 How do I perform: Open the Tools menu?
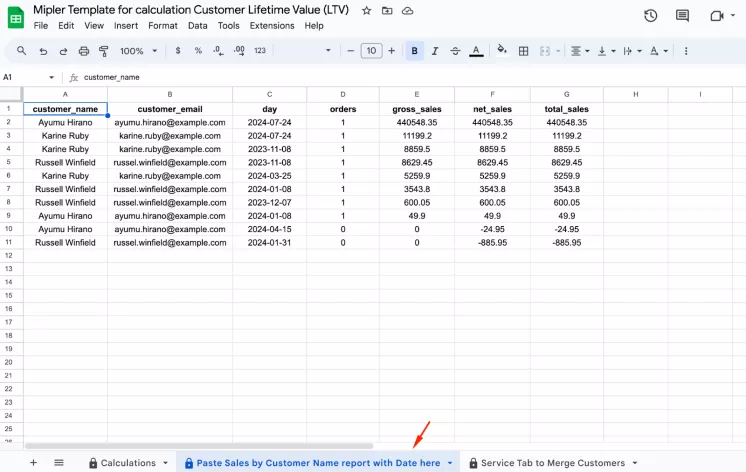(228, 26)
